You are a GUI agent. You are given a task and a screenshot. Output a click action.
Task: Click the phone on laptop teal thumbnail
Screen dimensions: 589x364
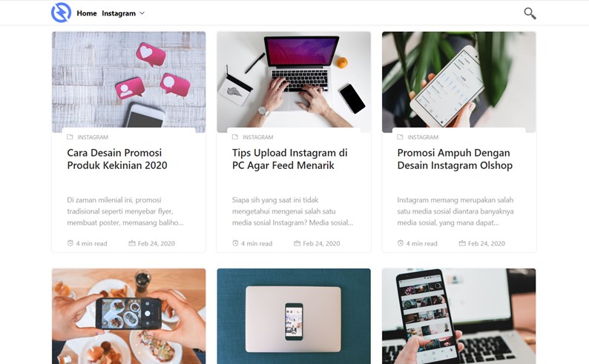pos(294,316)
